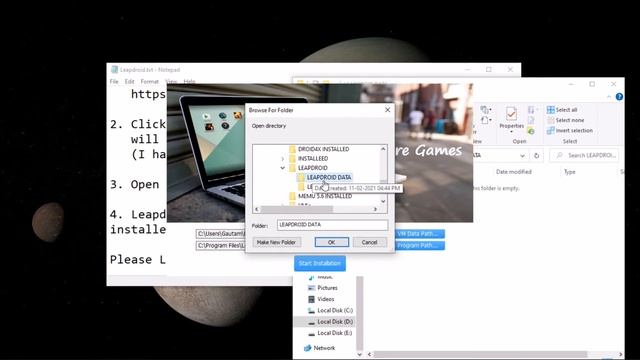Click the folder tree's horizontal scrollbar thumb
This screenshot has width=640, height=360.
(x=296, y=209)
